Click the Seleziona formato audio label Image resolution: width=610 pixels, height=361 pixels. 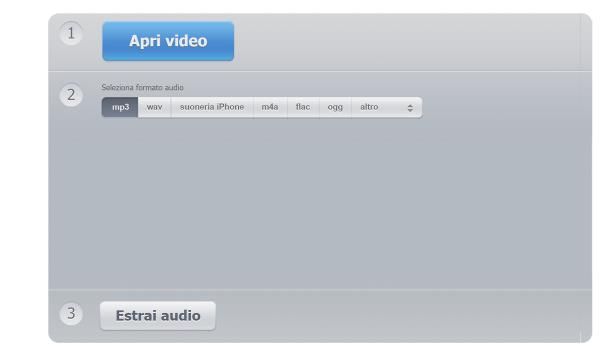tap(142, 88)
